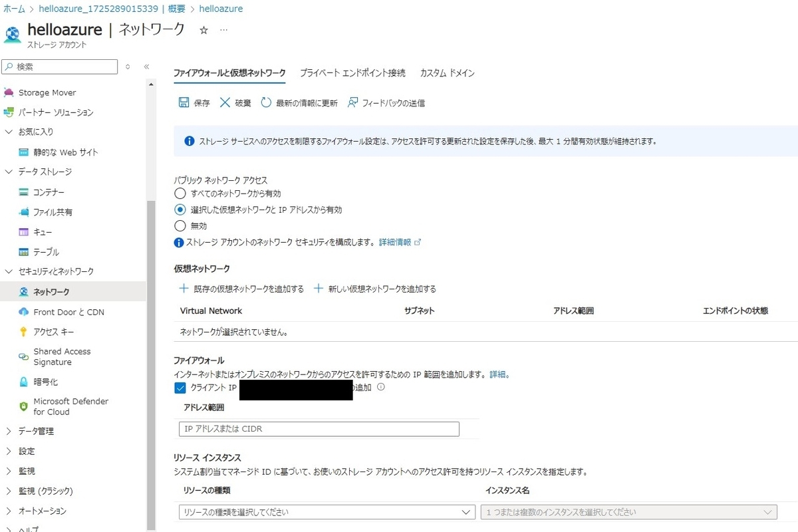The height and width of the screenshot is (532, 798).
Task: Click the Microsoft Defender for Cloud icon
Action: 24,406
